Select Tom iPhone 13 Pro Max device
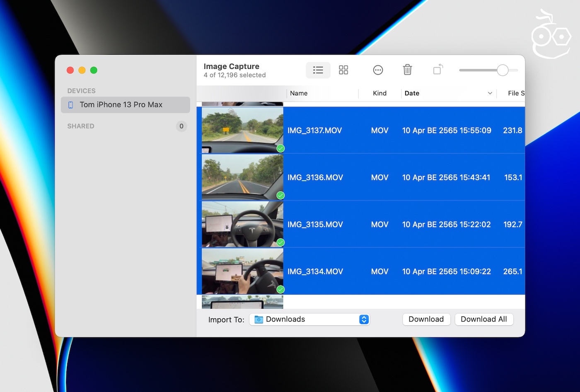This screenshot has height=392, width=580. [121, 105]
